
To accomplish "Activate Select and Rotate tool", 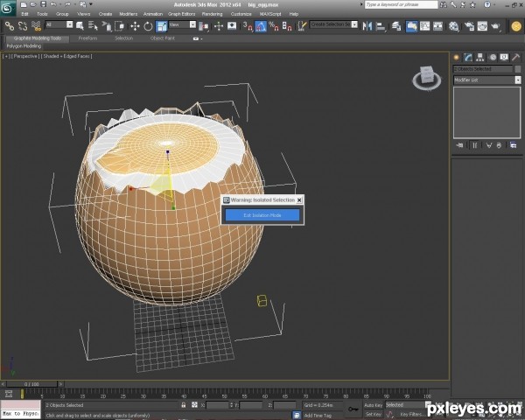I will 148,25.
